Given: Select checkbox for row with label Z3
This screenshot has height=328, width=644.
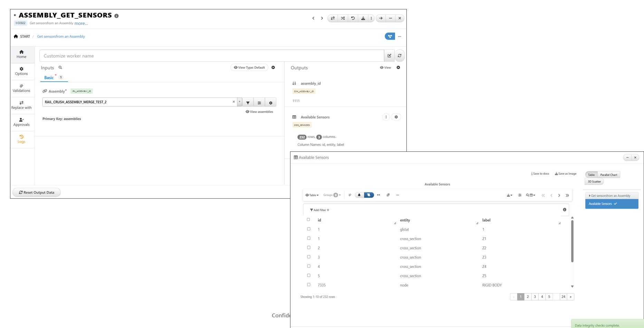Looking at the screenshot, I should [309, 257].
